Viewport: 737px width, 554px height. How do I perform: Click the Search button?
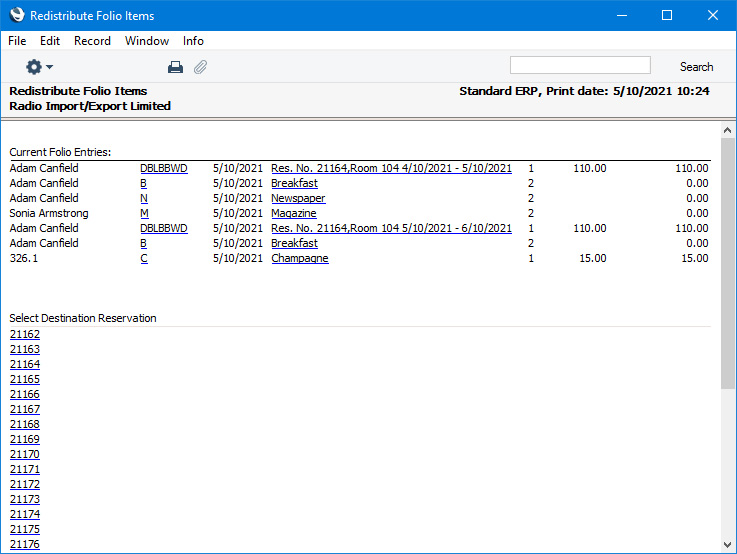click(x=696, y=67)
